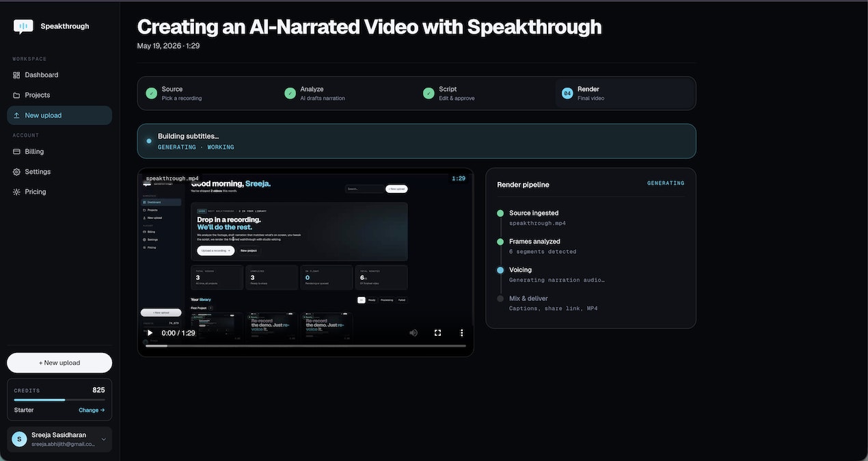Viewport: 868px width, 461px height.
Task: Click the 'GENERATING · WORKING' status text
Action: pos(196,147)
